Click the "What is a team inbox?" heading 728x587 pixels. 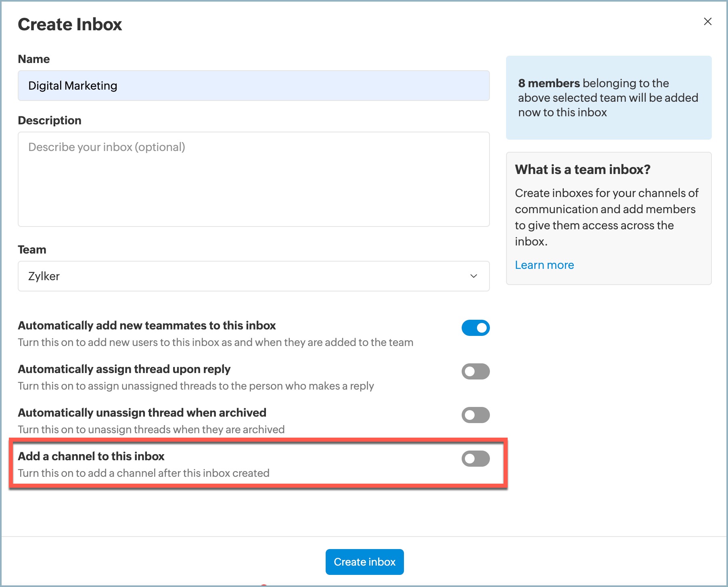point(582,170)
